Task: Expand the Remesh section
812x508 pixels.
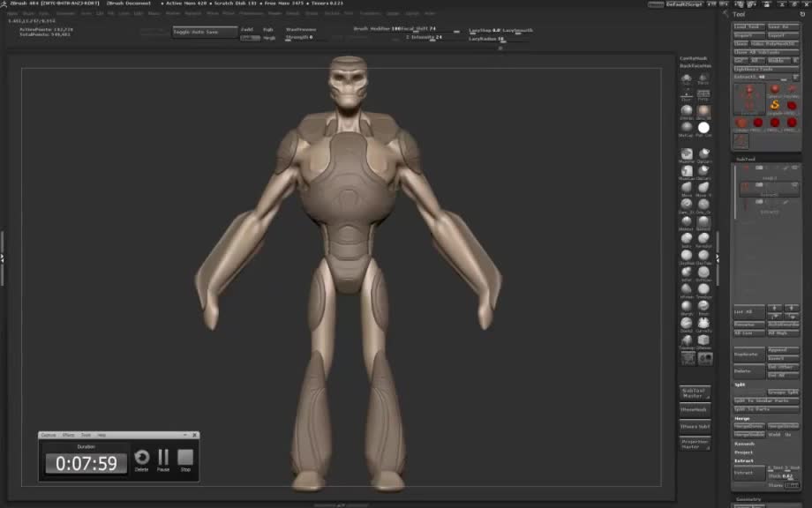Action: pyautogui.click(x=744, y=444)
